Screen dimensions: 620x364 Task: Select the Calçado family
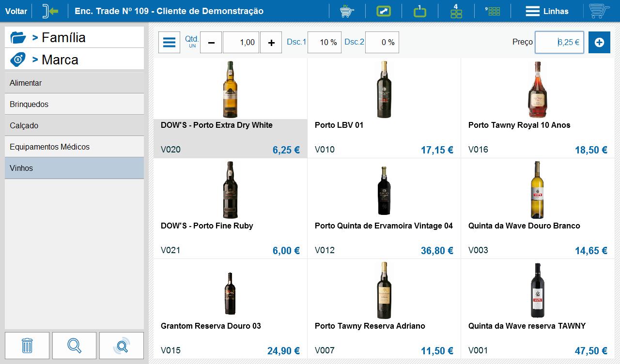[75, 125]
